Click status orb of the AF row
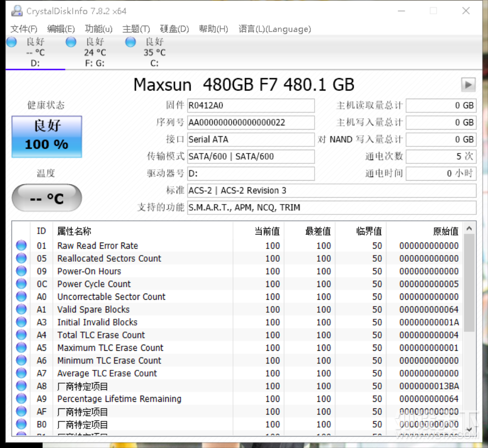Image resolution: width=488 pixels, height=448 pixels. point(21,411)
